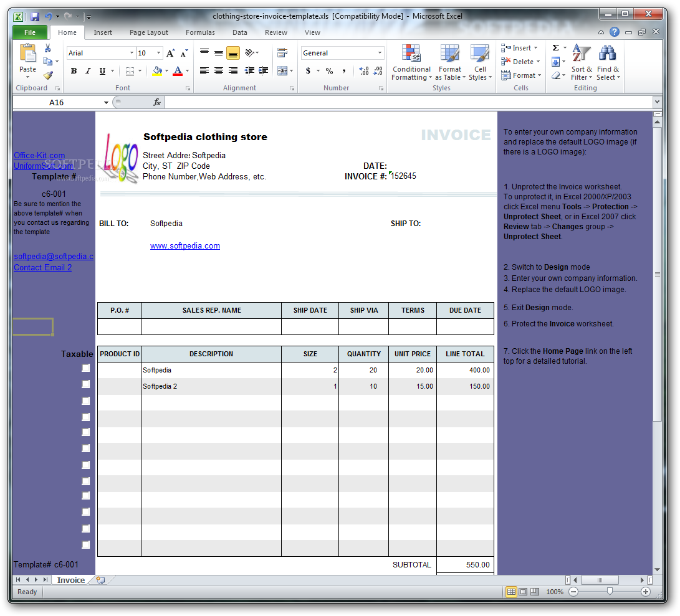Screen dimensions: 680x616
Task: Center text horizontally
Action: 219,70
